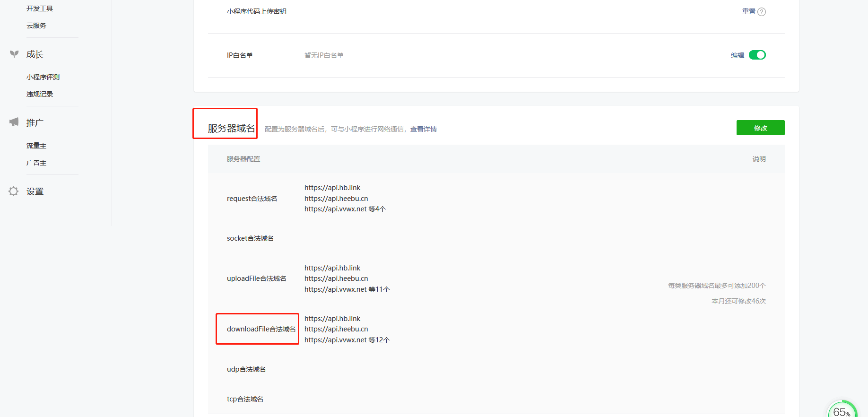Click the 说明 column header
Viewport: 868px width, 417px height.
(759, 159)
